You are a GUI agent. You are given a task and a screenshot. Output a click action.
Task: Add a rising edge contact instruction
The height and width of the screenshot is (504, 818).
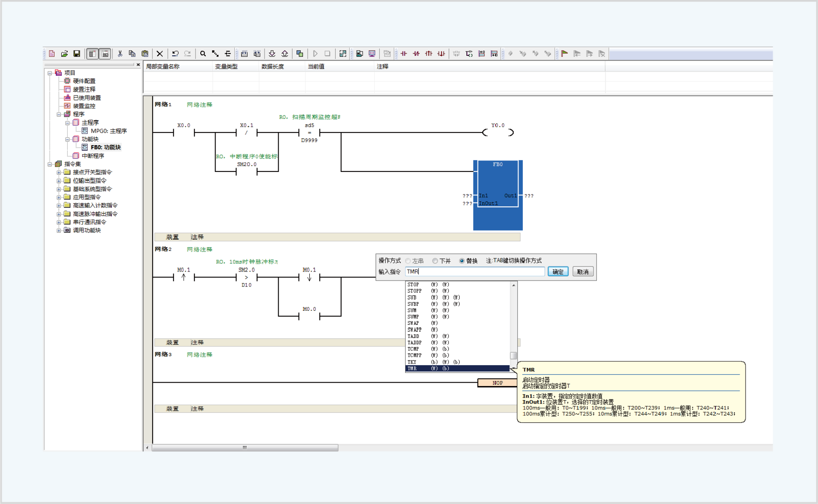pos(429,53)
